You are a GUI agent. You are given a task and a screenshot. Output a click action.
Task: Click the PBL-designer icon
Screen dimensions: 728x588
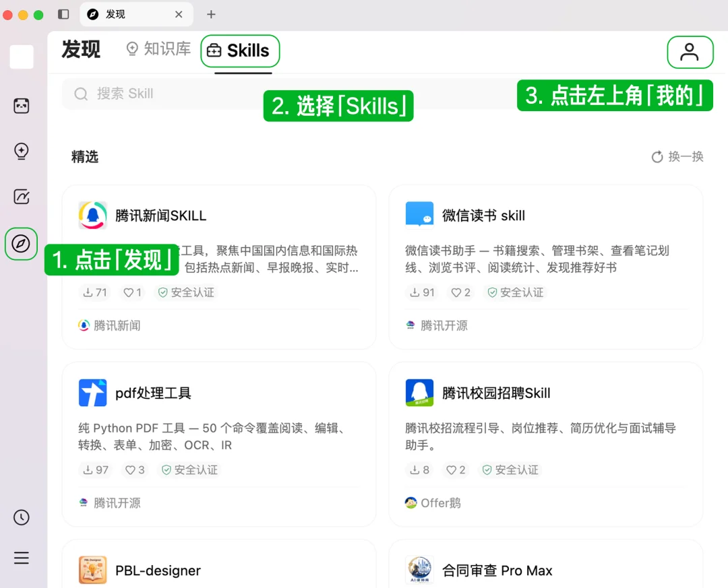tap(93, 570)
